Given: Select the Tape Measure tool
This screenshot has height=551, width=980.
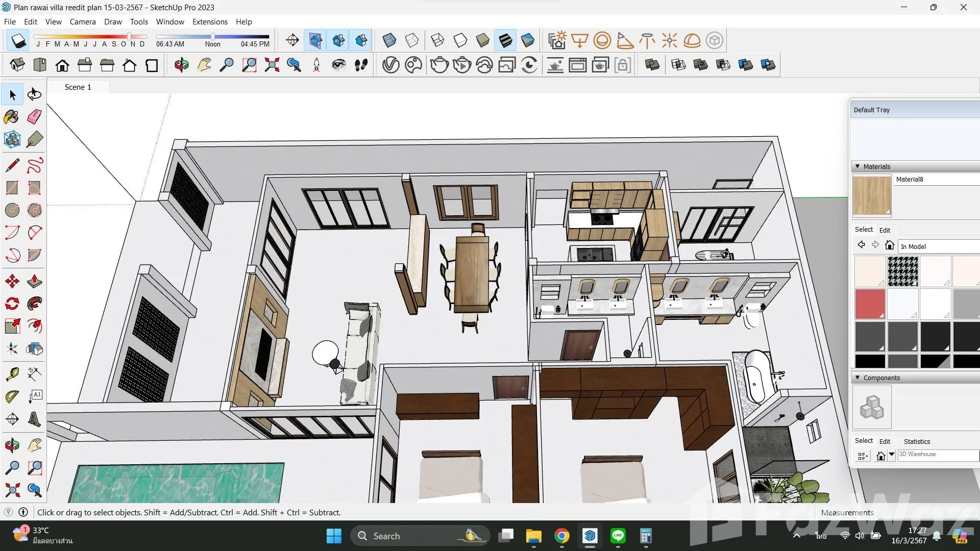Looking at the screenshot, I should (x=12, y=374).
